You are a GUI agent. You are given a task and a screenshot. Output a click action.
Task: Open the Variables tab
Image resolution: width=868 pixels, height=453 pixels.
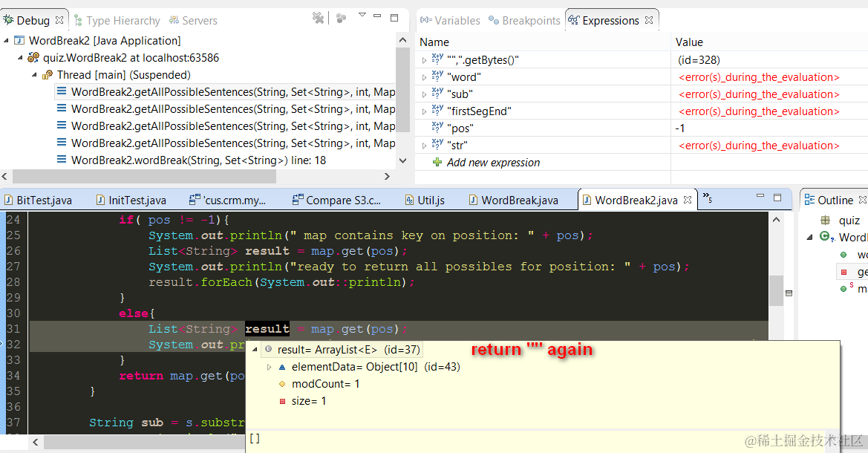tap(450, 21)
